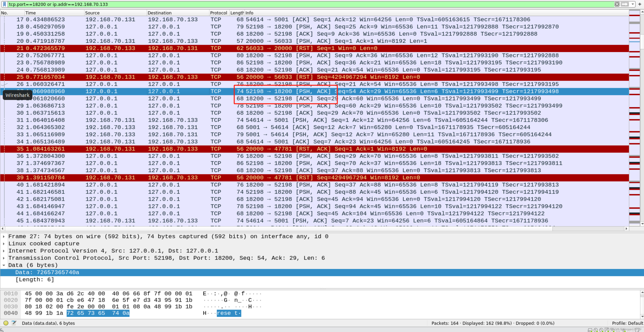Clear the display filter with the X button

(x=617, y=4)
